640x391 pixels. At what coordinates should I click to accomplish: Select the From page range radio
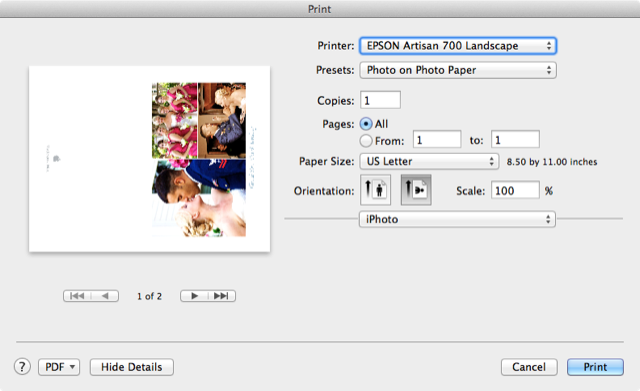tap(366, 141)
